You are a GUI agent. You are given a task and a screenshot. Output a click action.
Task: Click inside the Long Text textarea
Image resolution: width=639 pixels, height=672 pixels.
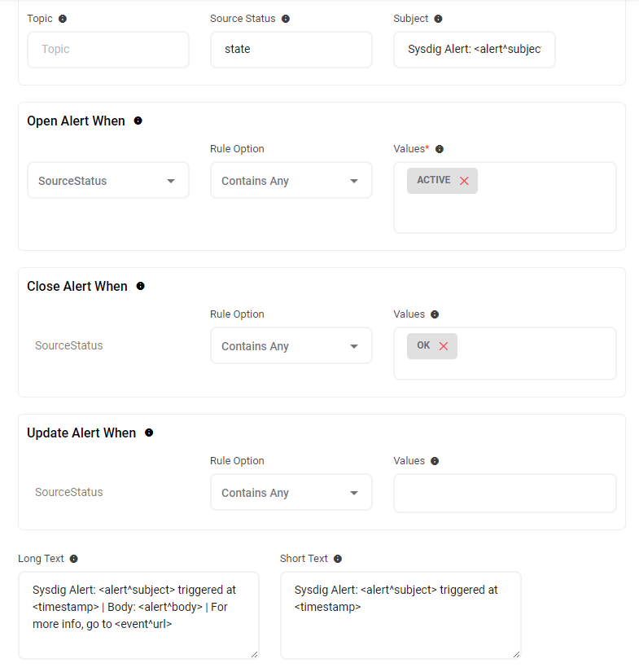(138, 615)
